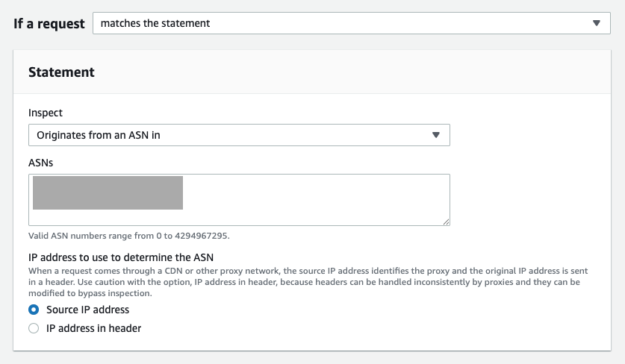Click the gray redacted block in ASNs field
Image resolution: width=625 pixels, height=364 pixels.
click(108, 192)
